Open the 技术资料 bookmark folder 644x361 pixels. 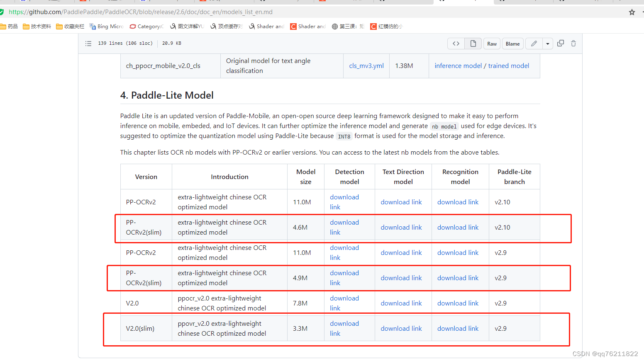tap(37, 27)
